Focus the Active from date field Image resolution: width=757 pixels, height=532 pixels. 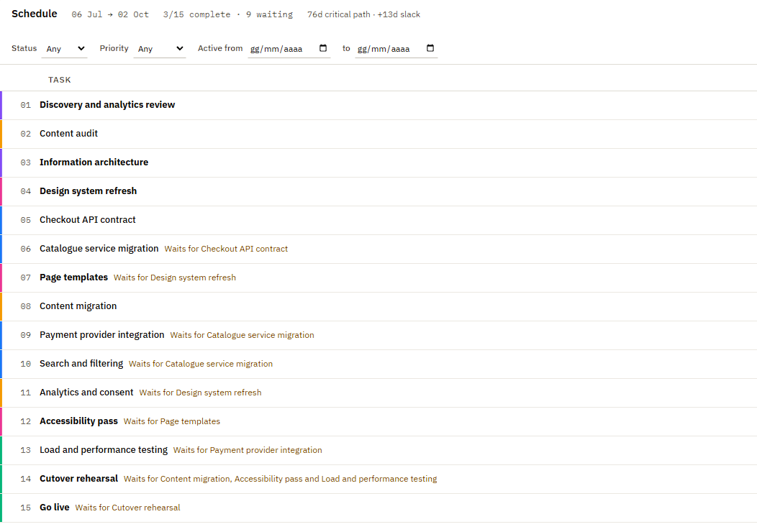click(289, 49)
